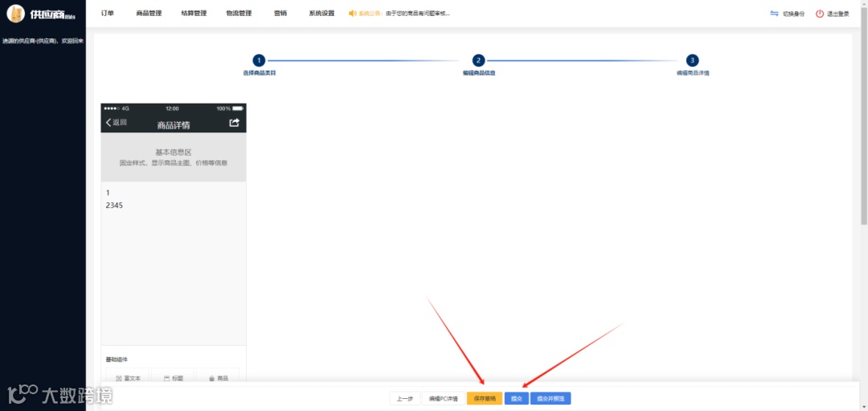Screen dimensions: 868x411
Task: Click the system announcement speaker icon
Action: tap(353, 14)
